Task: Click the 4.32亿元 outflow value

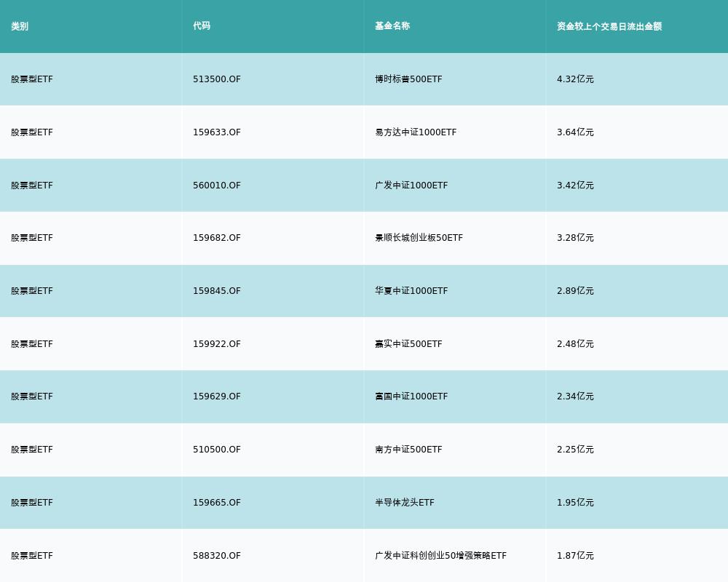Action: pyautogui.click(x=575, y=79)
